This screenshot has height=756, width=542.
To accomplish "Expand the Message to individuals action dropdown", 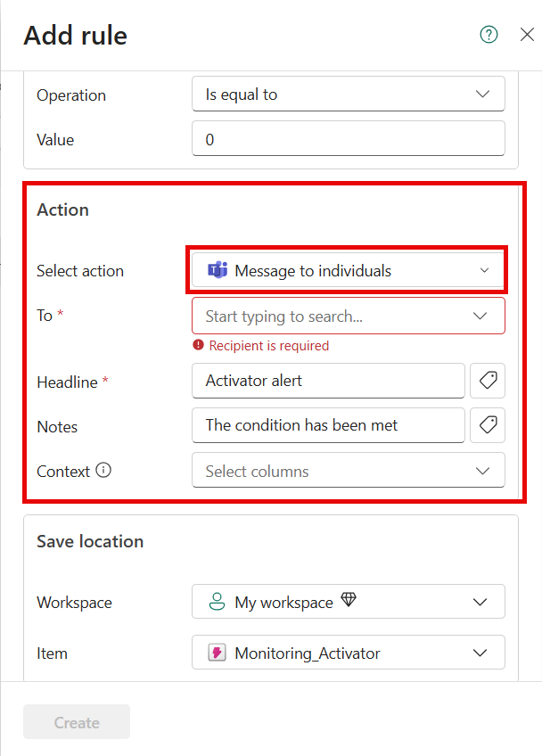I will pyautogui.click(x=347, y=270).
